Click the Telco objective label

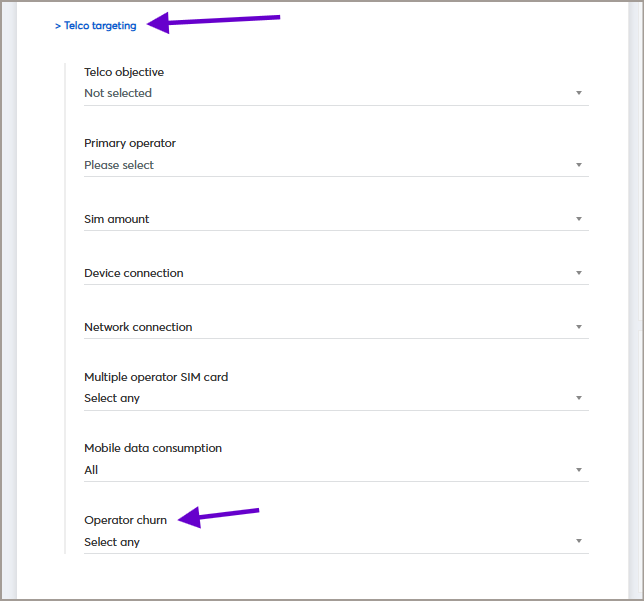point(124,72)
